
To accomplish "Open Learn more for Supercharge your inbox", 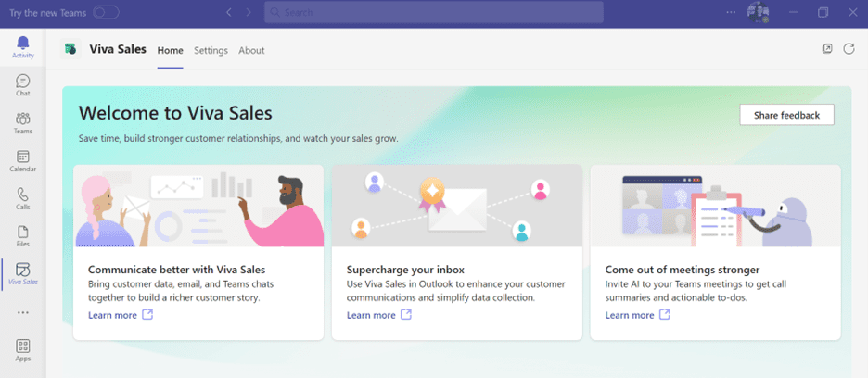I will click(x=371, y=315).
